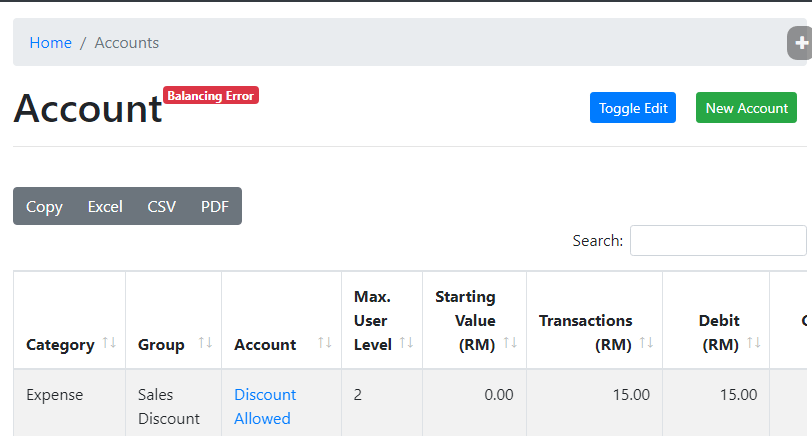Sort by Debit column arrows

(754, 343)
